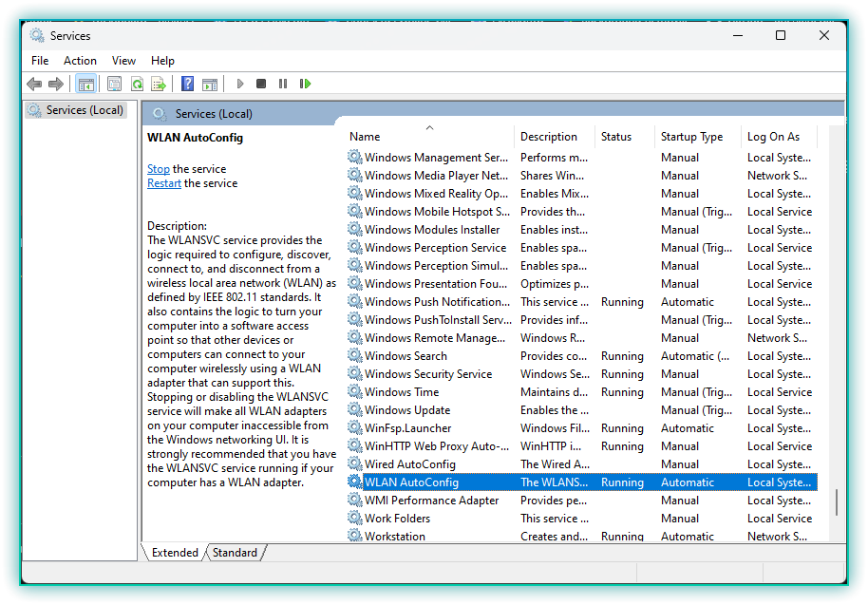Open the blue Help question mark icon

pyautogui.click(x=188, y=84)
